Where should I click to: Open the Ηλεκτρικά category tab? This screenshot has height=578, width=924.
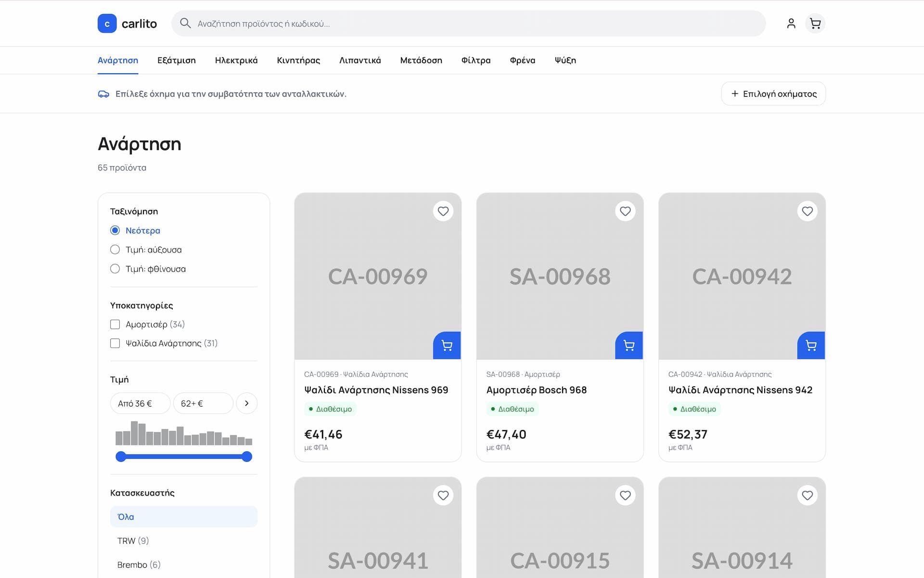tap(236, 60)
